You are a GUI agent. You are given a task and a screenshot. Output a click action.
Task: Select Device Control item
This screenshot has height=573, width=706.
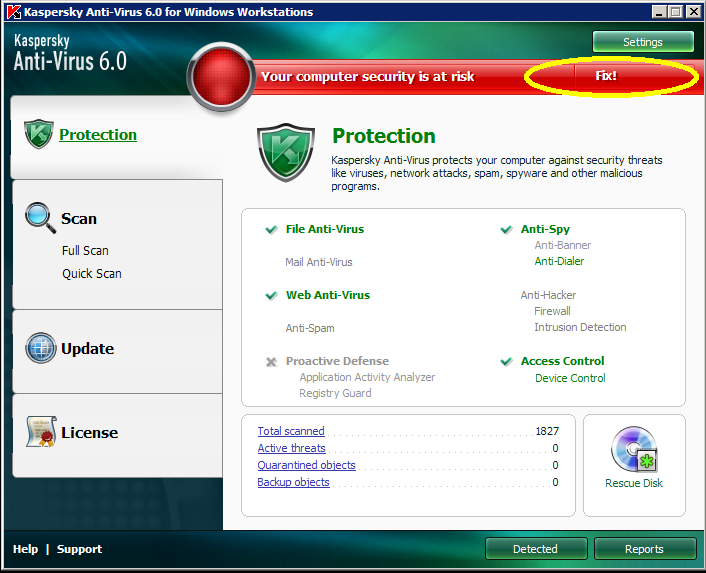point(570,378)
